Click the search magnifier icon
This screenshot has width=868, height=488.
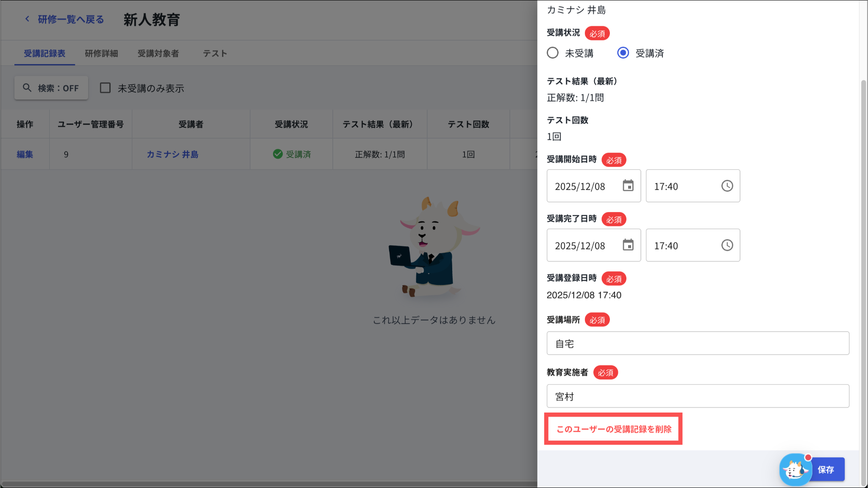coord(27,88)
